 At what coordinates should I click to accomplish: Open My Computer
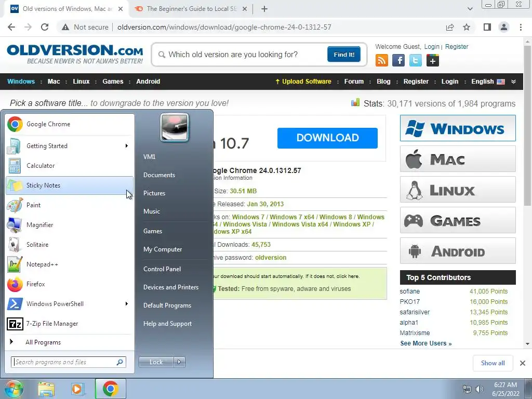pyautogui.click(x=163, y=249)
